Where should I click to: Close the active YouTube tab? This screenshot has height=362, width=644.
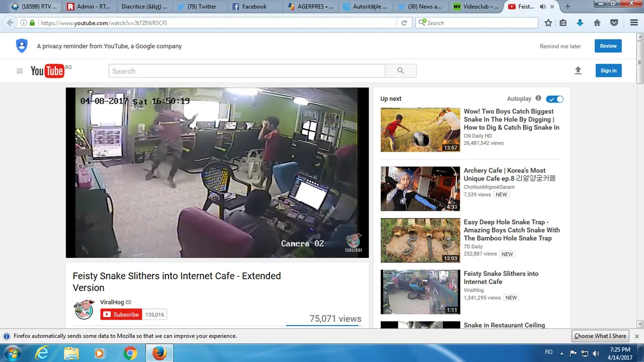(552, 7)
